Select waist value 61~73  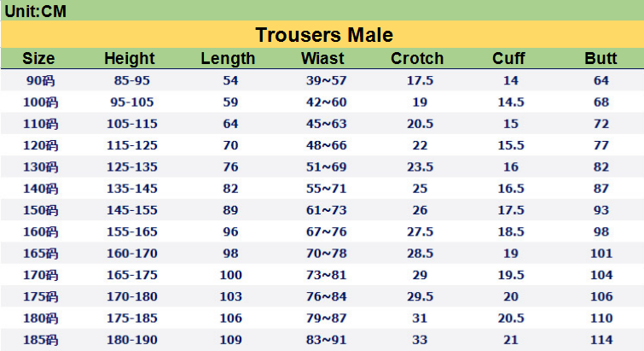coord(326,210)
